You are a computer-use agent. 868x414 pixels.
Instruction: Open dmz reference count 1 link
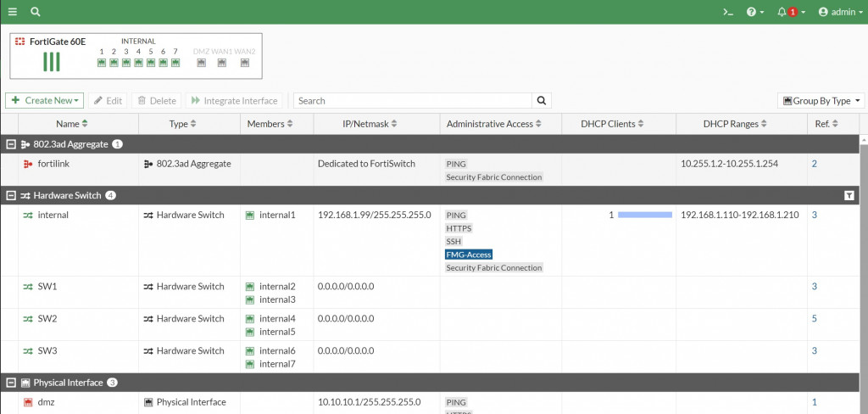(x=815, y=402)
